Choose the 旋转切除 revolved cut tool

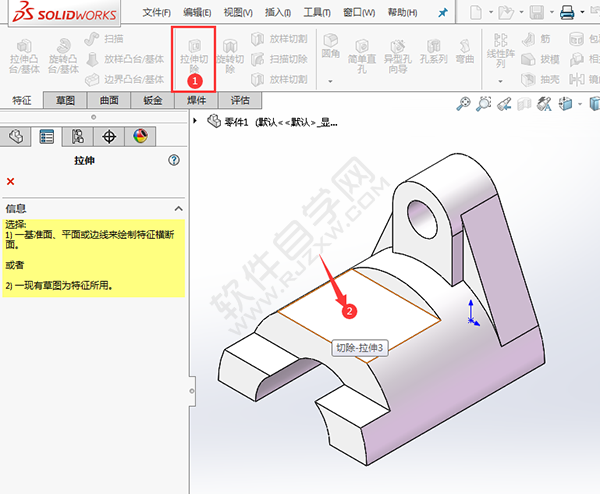[230, 57]
